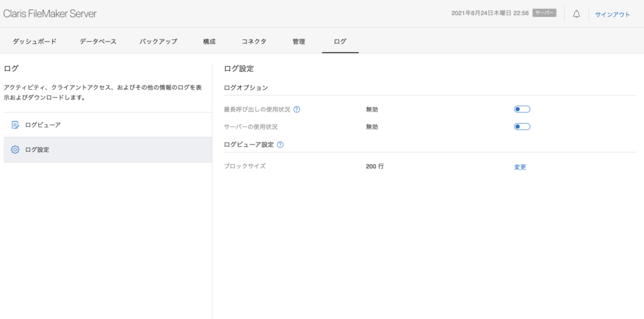Click the notification bell icon
The image size is (644, 319).
pyautogui.click(x=576, y=14)
